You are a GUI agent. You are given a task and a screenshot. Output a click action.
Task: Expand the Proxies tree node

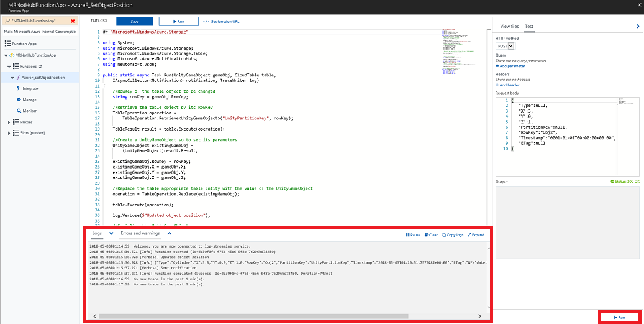9,122
